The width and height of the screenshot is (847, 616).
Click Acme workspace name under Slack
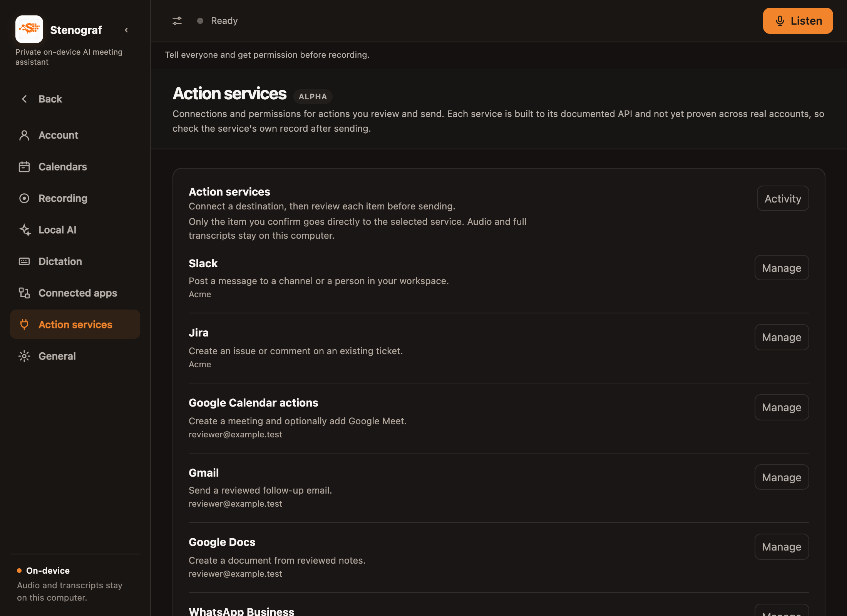click(x=200, y=295)
